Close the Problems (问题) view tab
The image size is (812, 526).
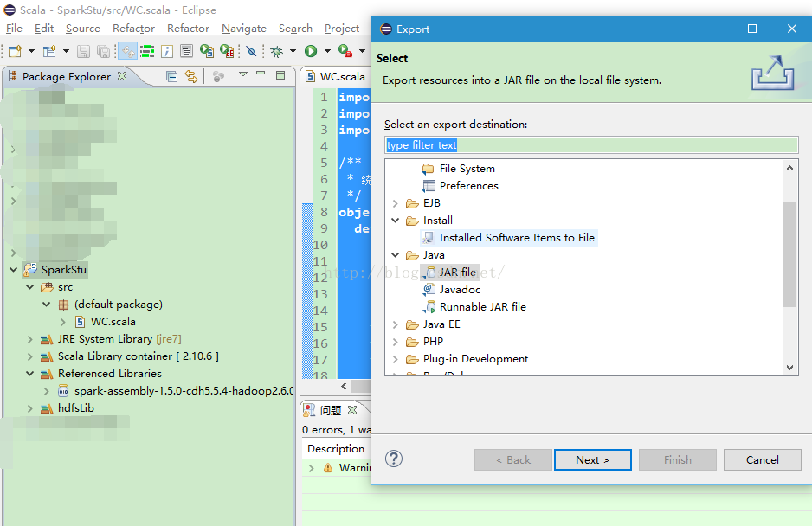point(352,410)
